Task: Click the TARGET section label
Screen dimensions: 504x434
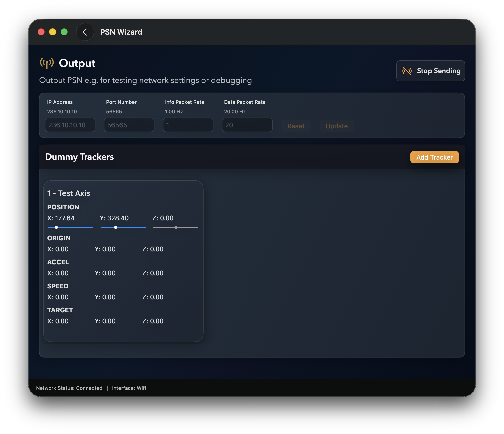Action: click(x=60, y=310)
